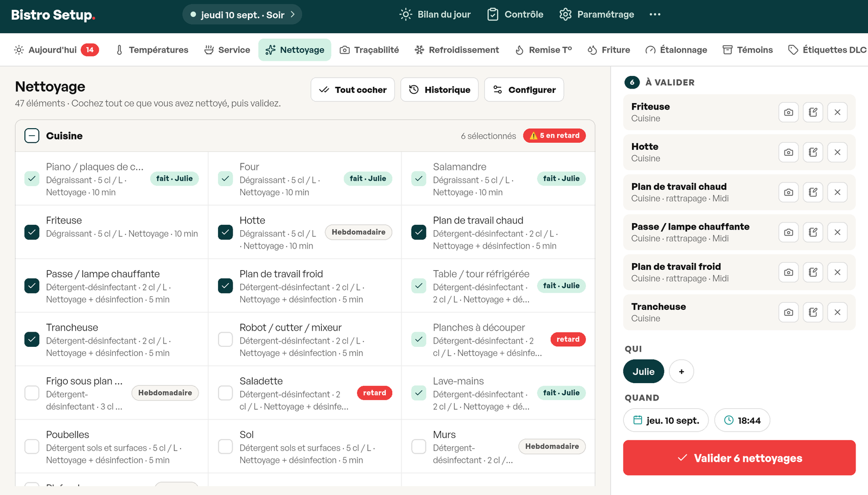The height and width of the screenshot is (495, 868).
Task: Check the Frigo sous plan checkbox
Action: (32, 393)
